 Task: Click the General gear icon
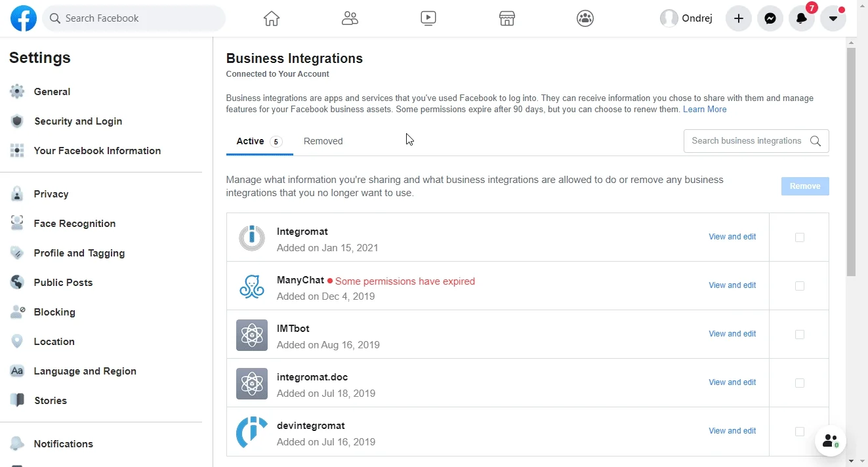[x=17, y=92]
